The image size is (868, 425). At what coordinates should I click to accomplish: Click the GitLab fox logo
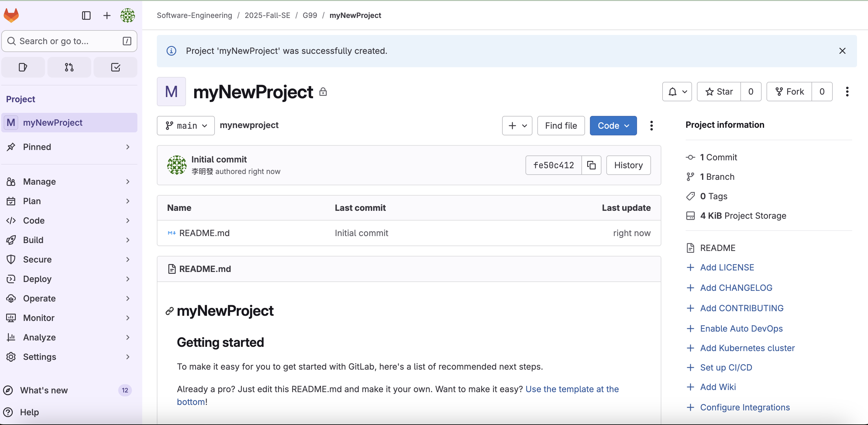pos(11,15)
